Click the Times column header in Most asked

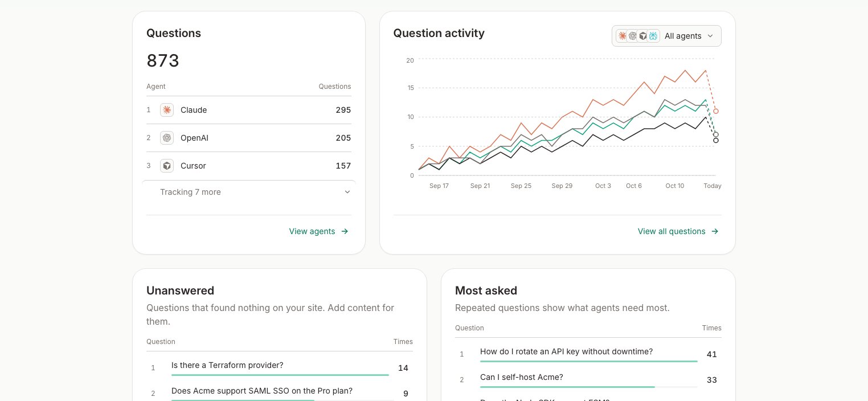[712, 328]
